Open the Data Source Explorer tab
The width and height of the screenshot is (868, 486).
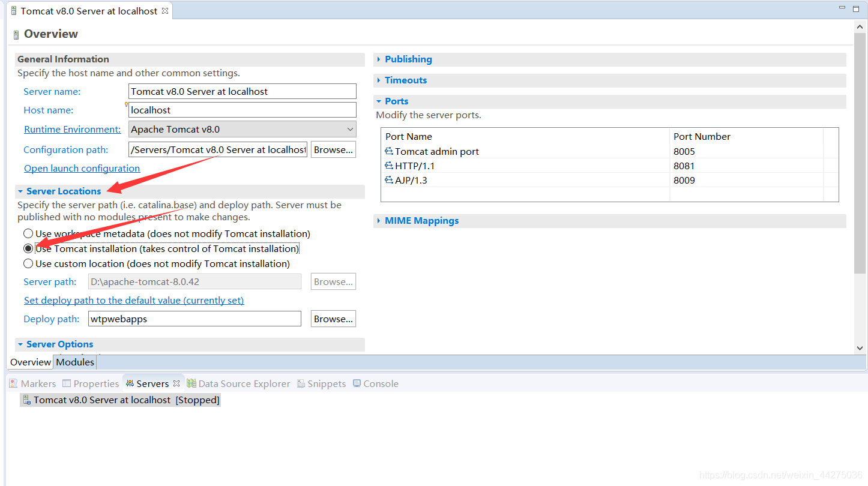click(238, 383)
